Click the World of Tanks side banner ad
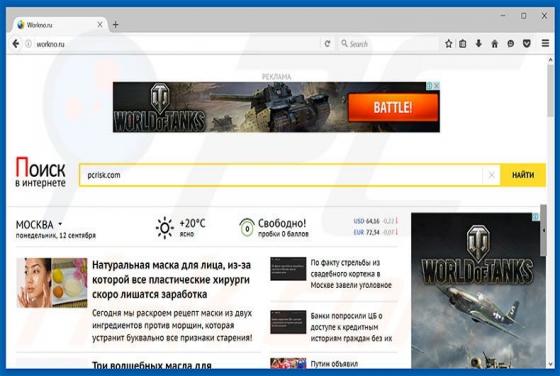Screen dimensions: 560x376 click(475, 291)
